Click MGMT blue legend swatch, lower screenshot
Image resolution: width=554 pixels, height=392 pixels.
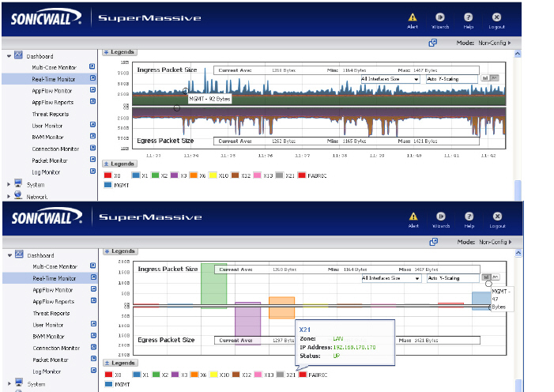[109, 384]
